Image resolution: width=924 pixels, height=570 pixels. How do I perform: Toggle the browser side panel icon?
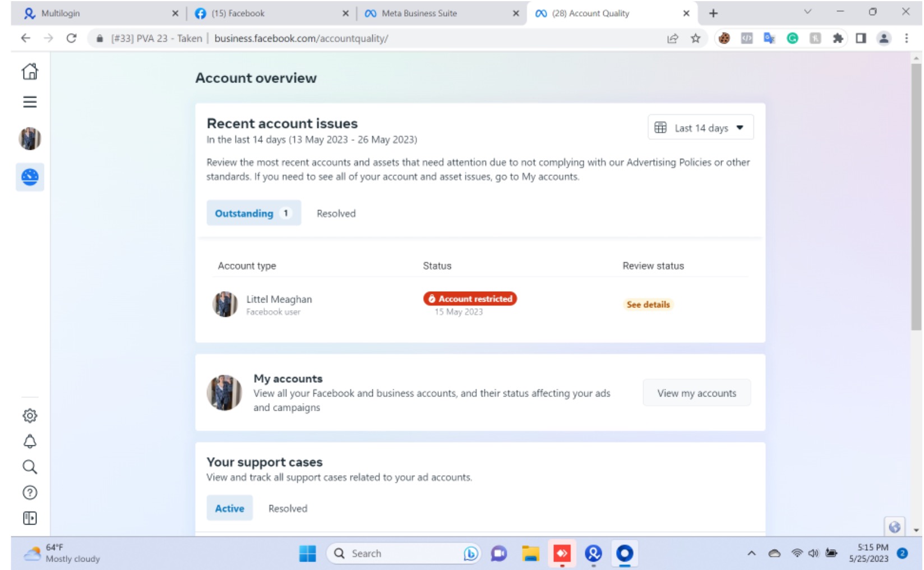point(861,38)
